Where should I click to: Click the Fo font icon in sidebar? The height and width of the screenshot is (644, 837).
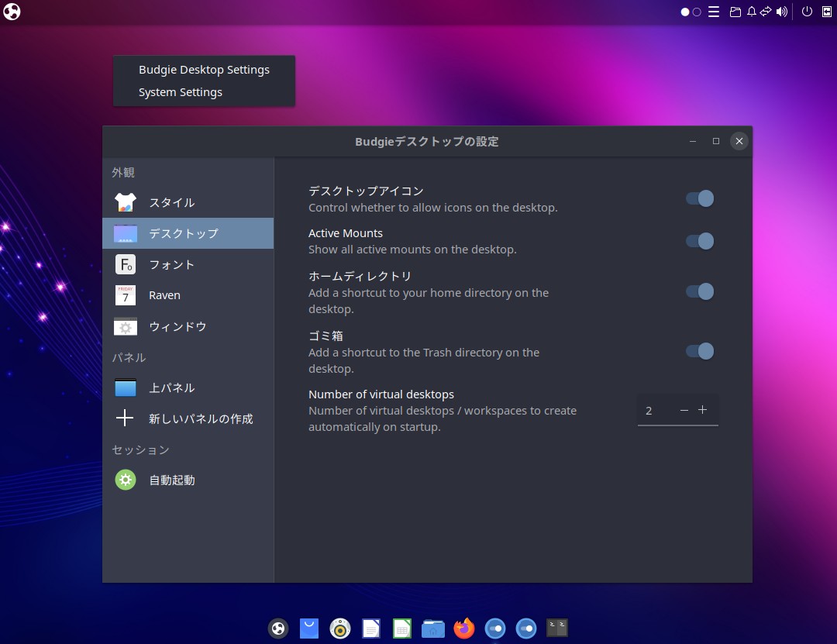click(x=126, y=264)
